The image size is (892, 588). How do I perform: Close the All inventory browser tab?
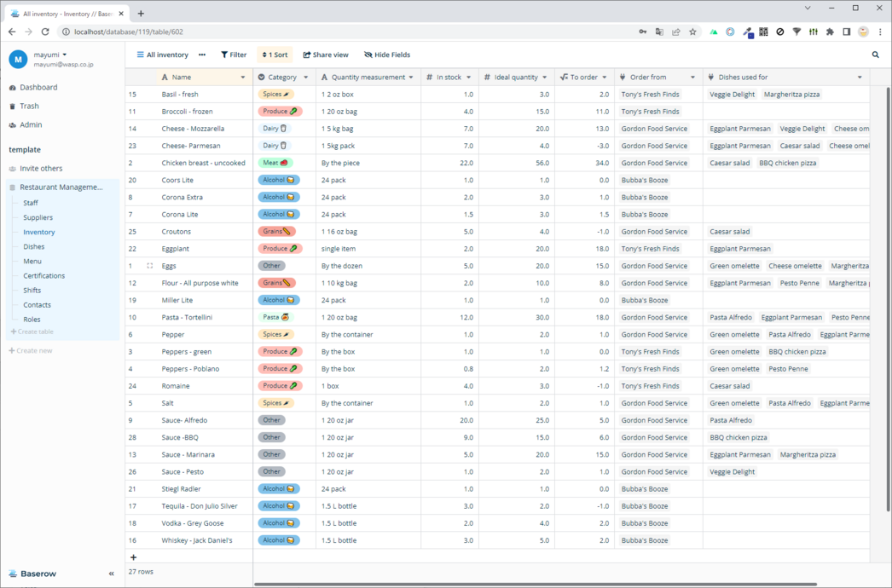click(x=121, y=14)
